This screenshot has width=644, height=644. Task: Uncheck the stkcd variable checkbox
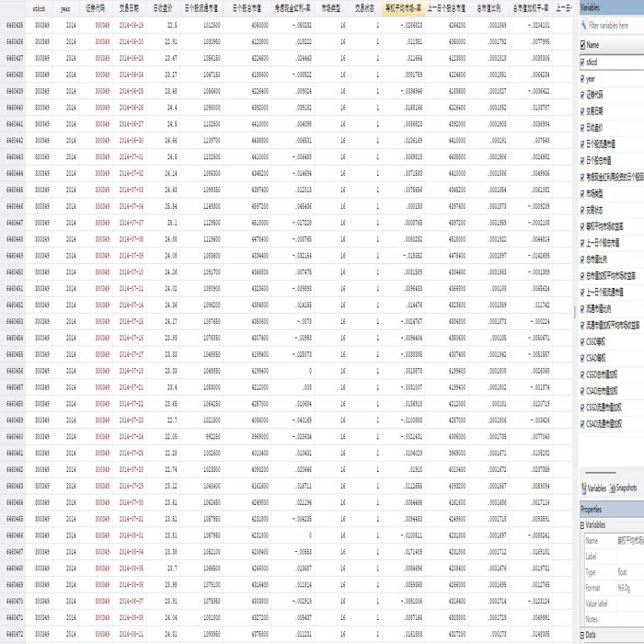point(582,62)
